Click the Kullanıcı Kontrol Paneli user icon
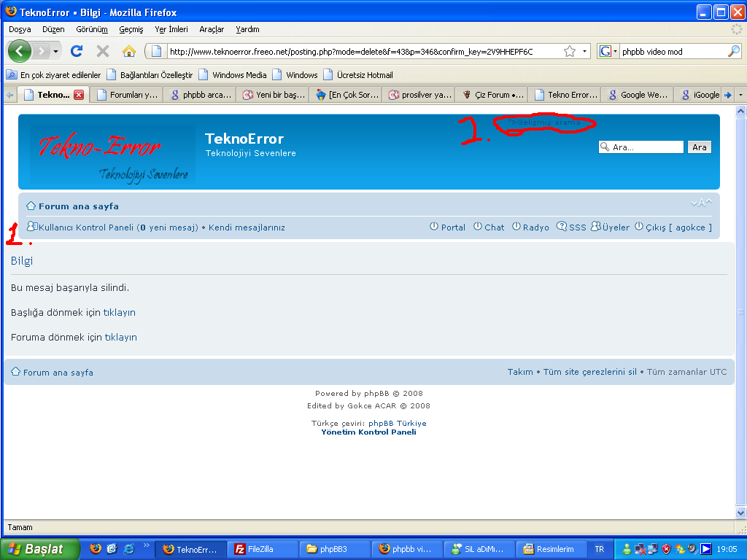The width and height of the screenshot is (747, 560). [32, 226]
